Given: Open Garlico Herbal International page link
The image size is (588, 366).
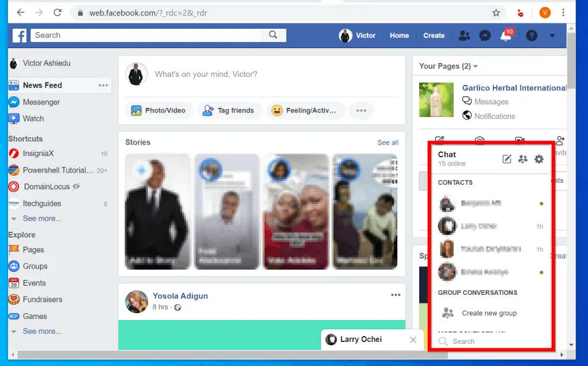Looking at the screenshot, I should coord(513,88).
